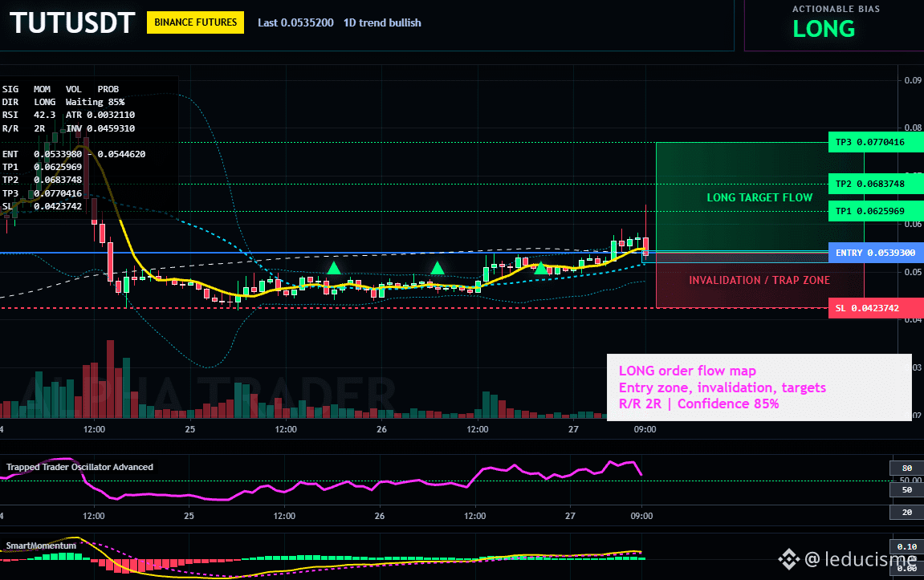Image resolution: width=924 pixels, height=580 pixels.
Task: Click the PROB column header
Action: coord(108,89)
